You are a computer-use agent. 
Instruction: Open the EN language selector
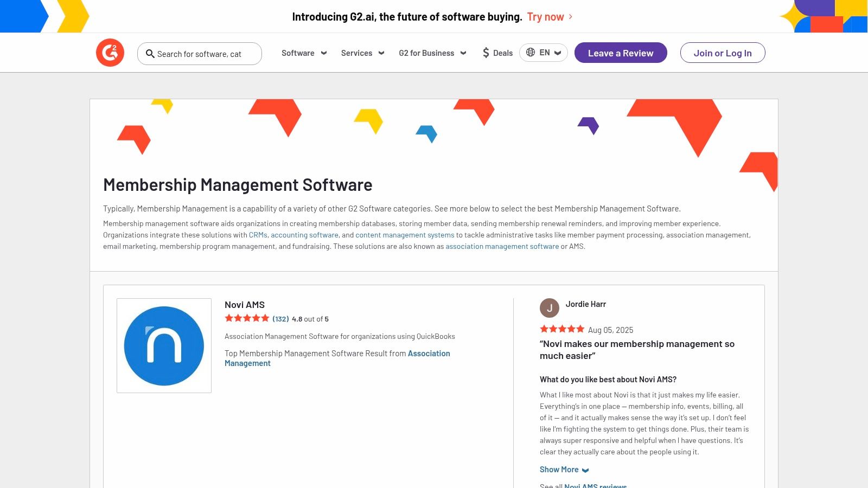point(544,53)
